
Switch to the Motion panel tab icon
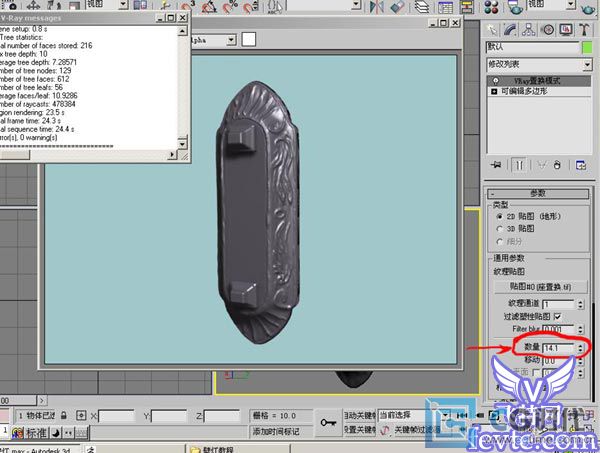(548, 29)
